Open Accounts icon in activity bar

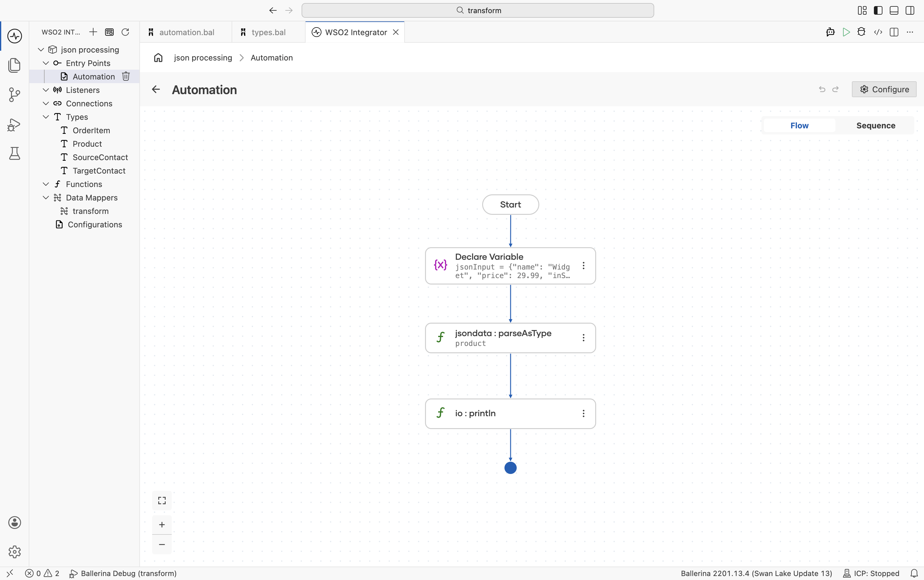[15, 523]
